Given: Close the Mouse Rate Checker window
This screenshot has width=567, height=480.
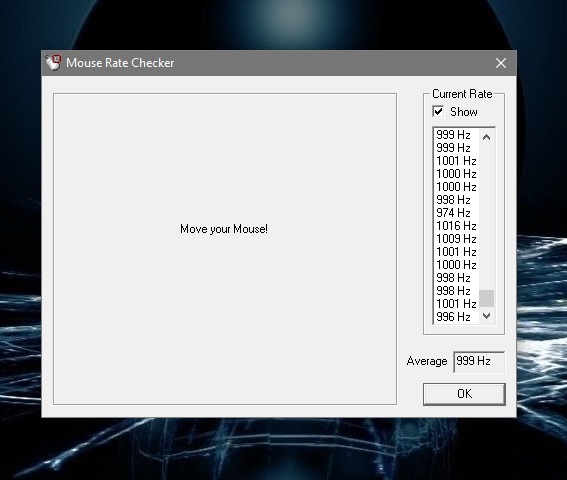Looking at the screenshot, I should (500, 63).
